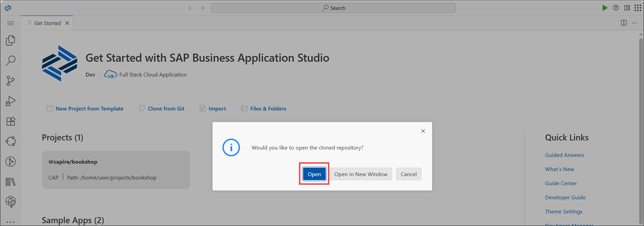644x226 pixels.
Task: Open the What's New quick link
Action: [x=559, y=169]
